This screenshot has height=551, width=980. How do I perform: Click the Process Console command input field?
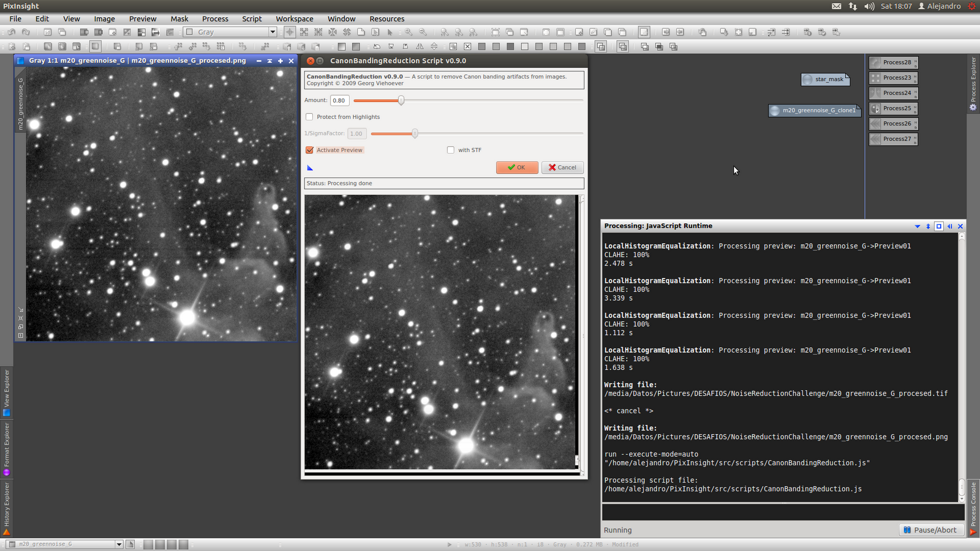tap(783, 512)
